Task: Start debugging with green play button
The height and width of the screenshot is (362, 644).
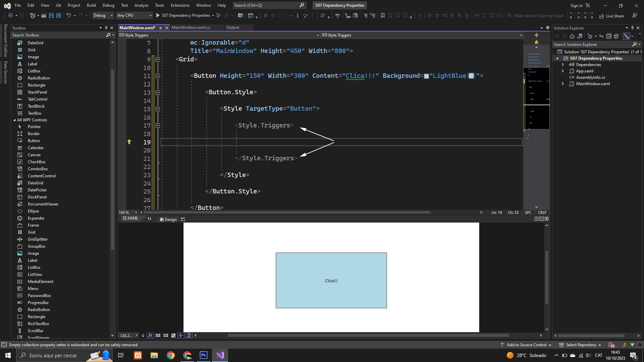Action: (158, 15)
